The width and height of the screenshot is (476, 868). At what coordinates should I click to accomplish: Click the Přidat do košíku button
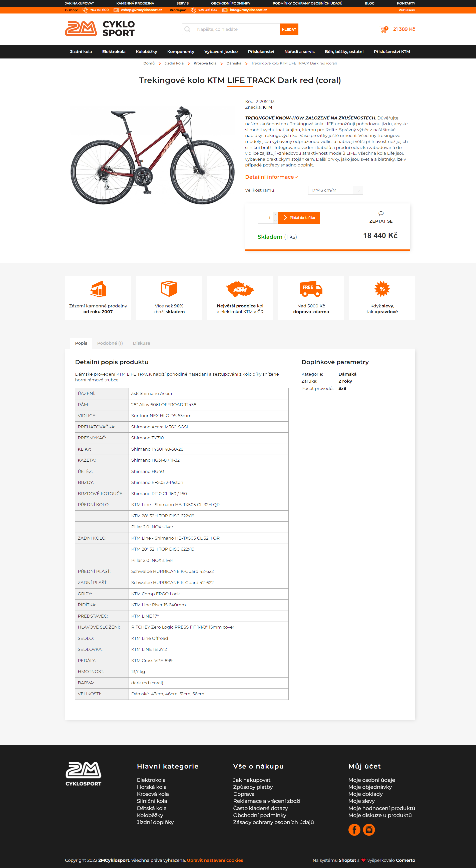pos(299,218)
